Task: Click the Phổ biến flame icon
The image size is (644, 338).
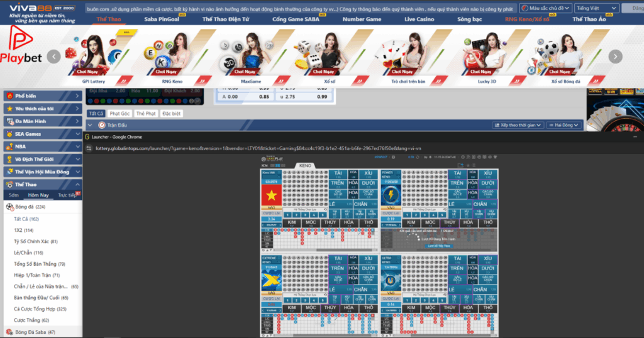Action: [x=9, y=95]
